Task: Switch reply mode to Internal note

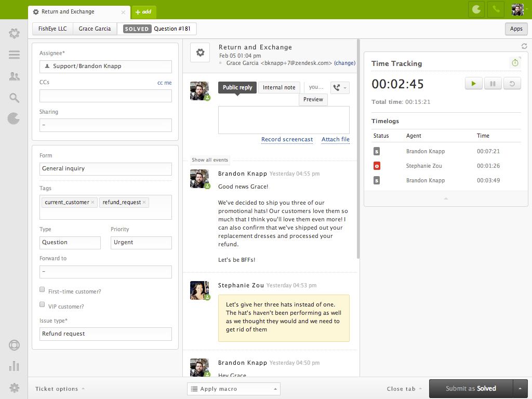Action: click(279, 87)
